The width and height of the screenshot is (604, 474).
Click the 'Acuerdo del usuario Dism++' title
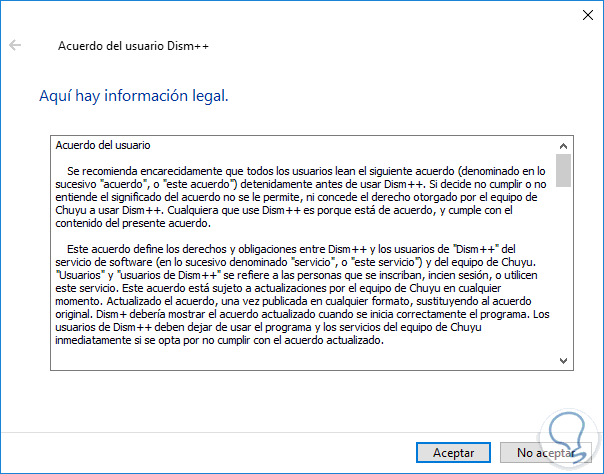click(x=133, y=46)
